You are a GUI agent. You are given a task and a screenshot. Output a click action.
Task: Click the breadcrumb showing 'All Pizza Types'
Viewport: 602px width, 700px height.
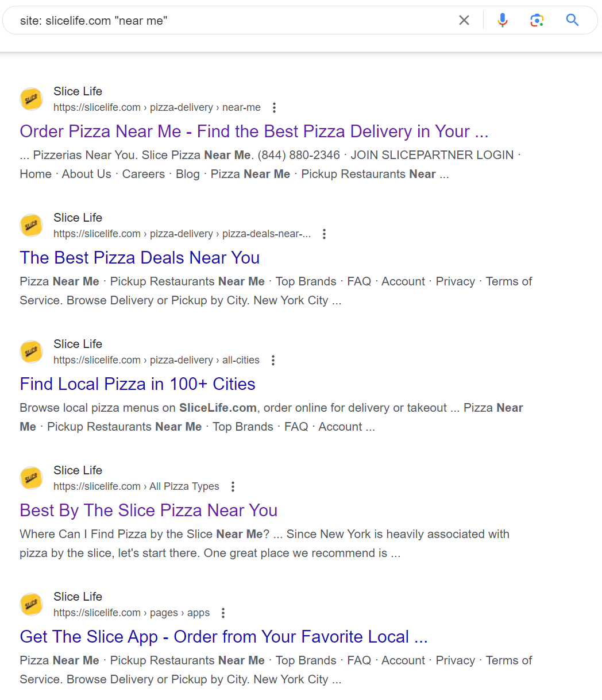coord(184,486)
